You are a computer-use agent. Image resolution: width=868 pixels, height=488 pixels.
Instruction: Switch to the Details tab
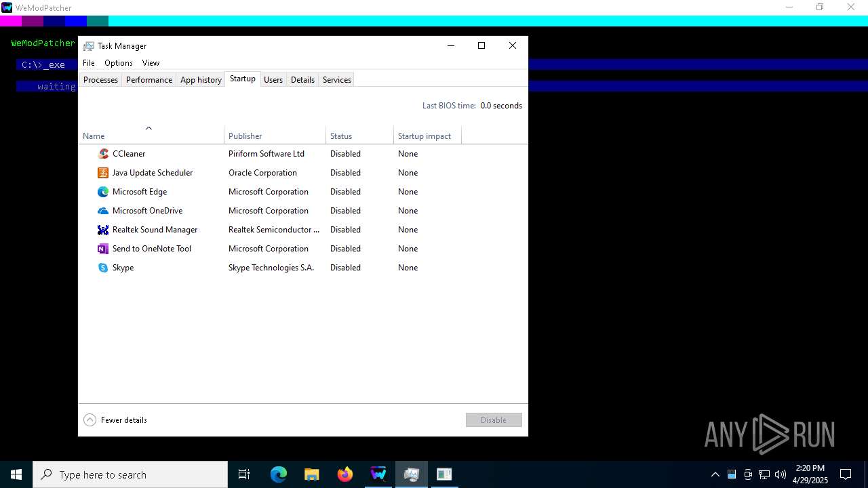302,80
